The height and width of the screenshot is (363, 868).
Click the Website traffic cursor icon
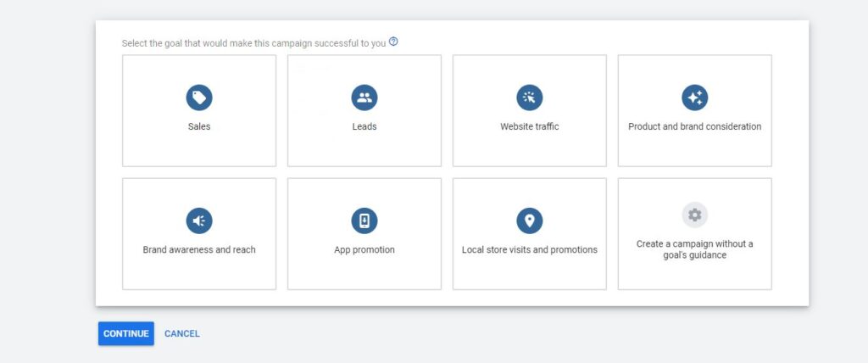point(530,98)
